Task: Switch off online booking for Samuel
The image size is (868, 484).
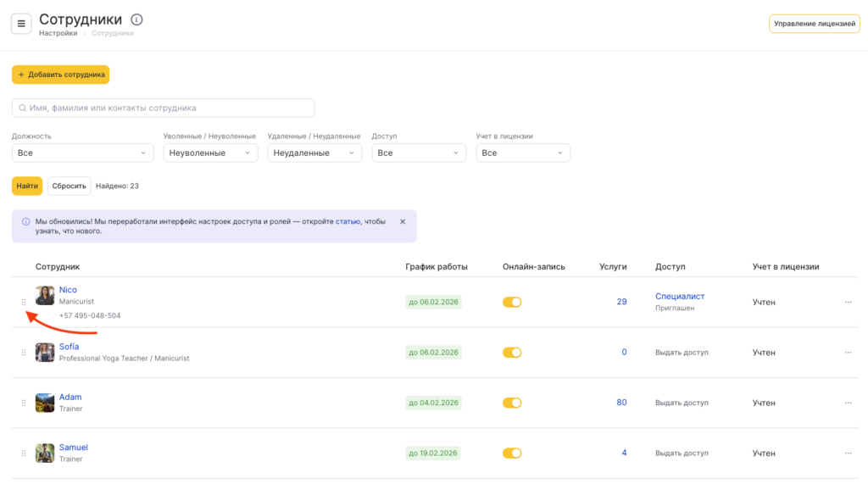Action: [512, 453]
